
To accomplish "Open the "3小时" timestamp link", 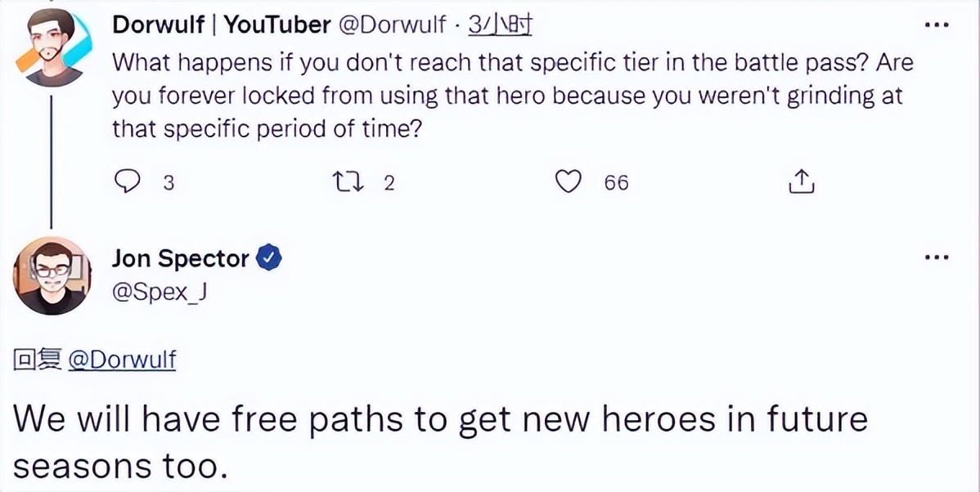I will point(500,25).
